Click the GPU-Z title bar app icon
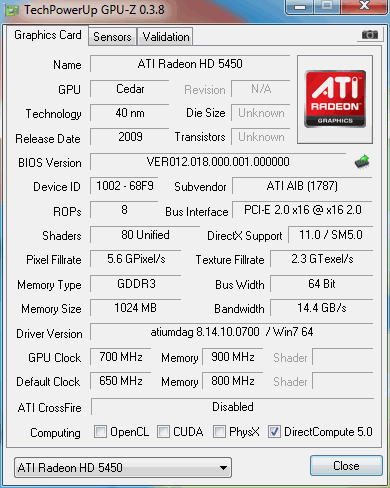The width and height of the screenshot is (390, 488). point(12,10)
